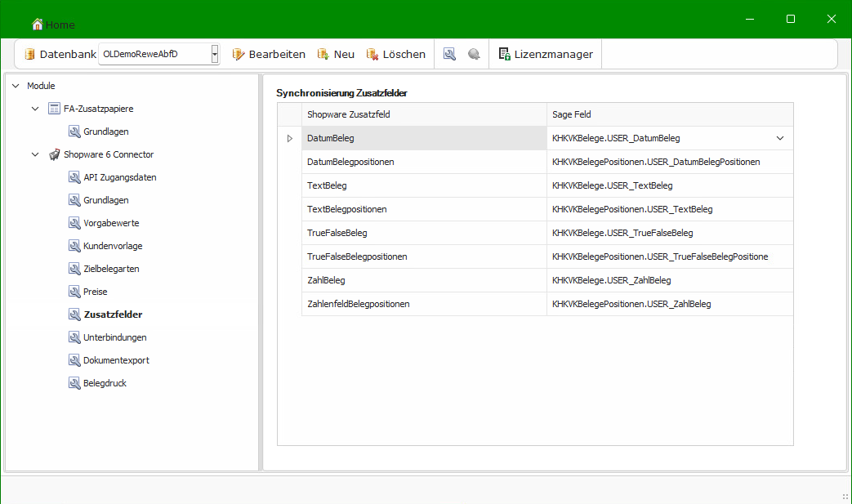
Task: Collapse the Shopware 6 Connector node
Action: (x=35, y=154)
